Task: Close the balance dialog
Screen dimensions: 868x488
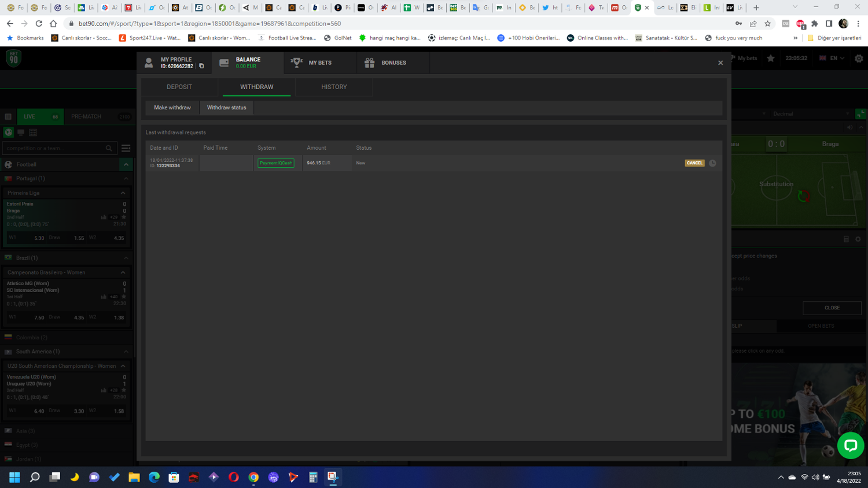Action: 720,63
